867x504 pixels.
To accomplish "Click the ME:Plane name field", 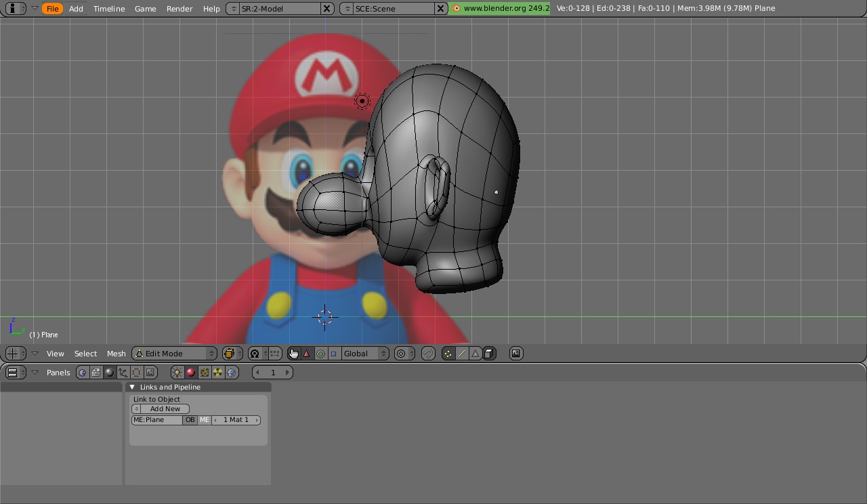I will tap(157, 419).
